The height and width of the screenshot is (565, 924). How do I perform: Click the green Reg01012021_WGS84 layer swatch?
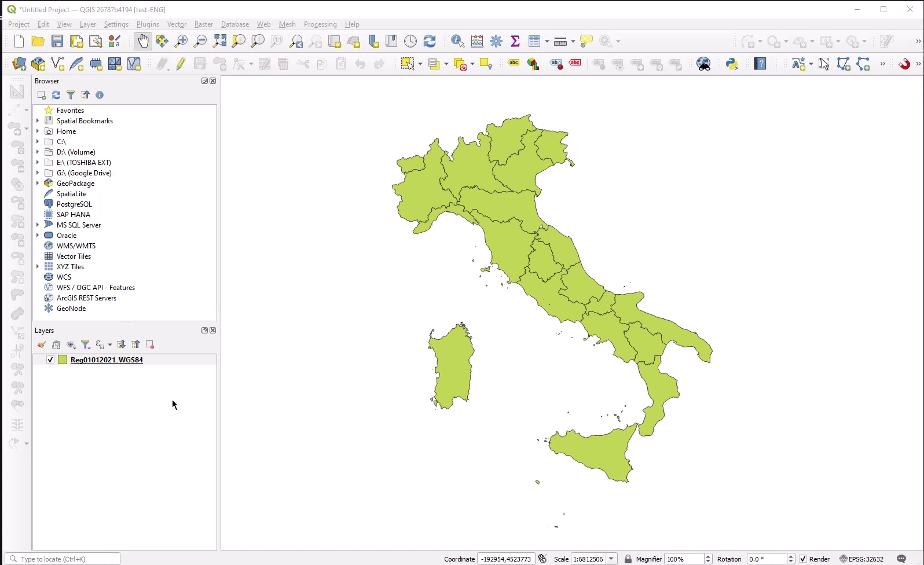[x=63, y=360]
